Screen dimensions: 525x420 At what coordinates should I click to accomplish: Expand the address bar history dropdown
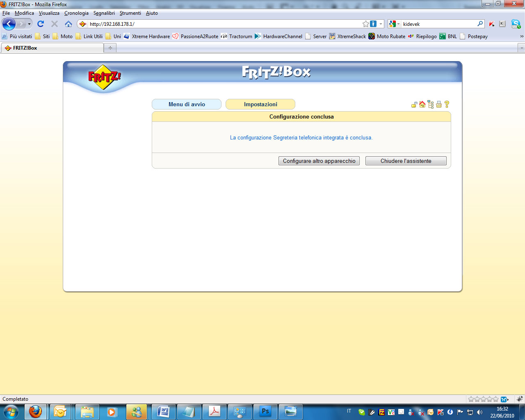click(381, 24)
